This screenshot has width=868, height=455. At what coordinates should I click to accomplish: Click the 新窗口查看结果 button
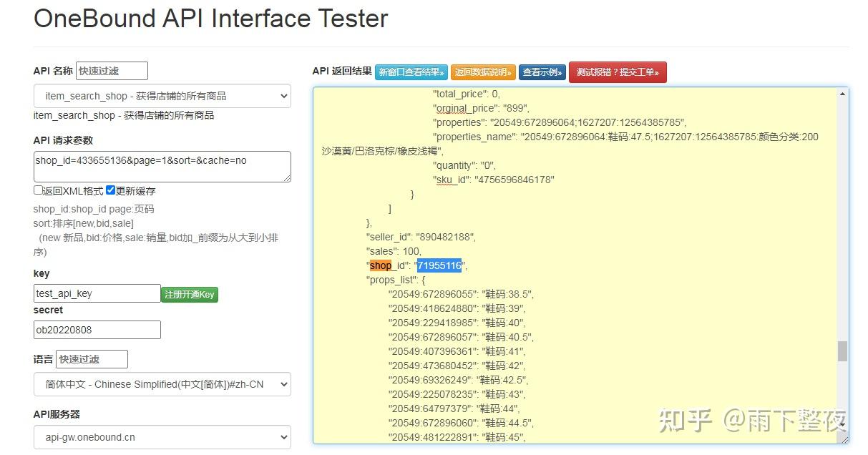tap(411, 72)
